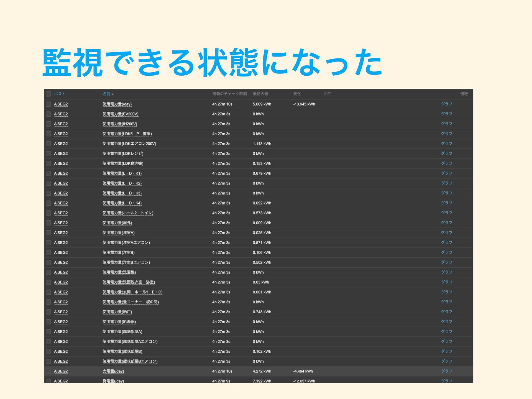Open AiSEG2 host in 使用電力量(/day) row
Viewport: 532px width, 399px height.
(x=61, y=104)
